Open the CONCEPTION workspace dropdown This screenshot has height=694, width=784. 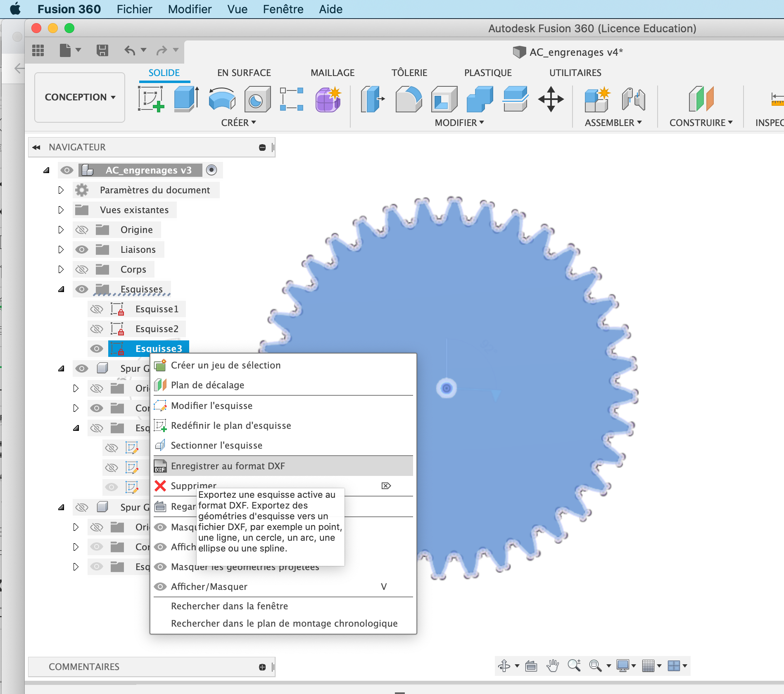(80, 97)
